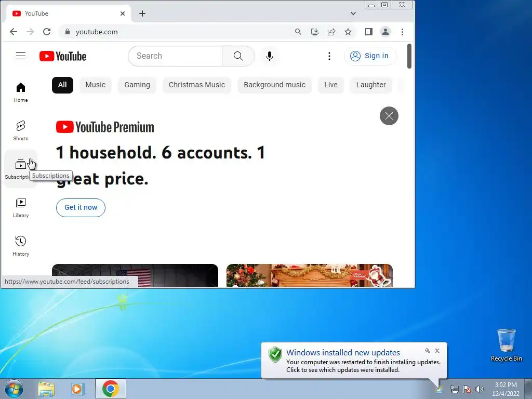Open History from the sidebar
The width and height of the screenshot is (532, 399).
tap(21, 246)
